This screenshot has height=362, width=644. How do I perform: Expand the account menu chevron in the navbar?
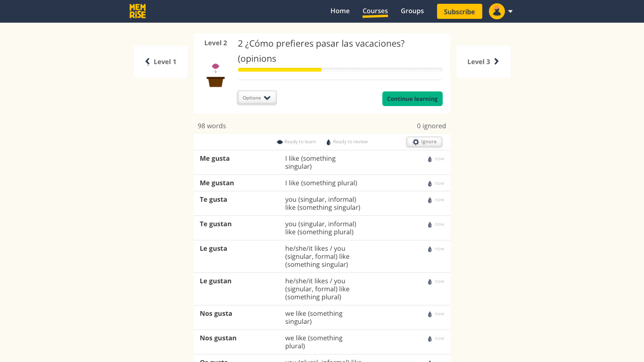[x=510, y=11]
